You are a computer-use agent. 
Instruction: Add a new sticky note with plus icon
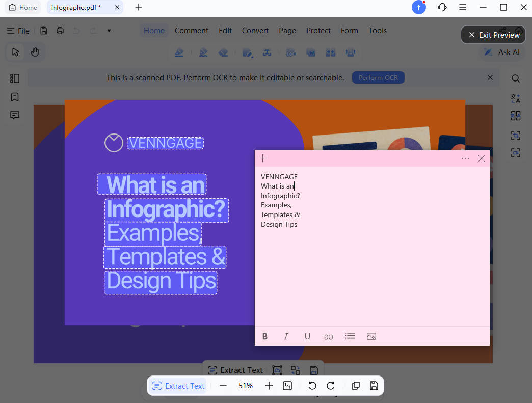262,158
